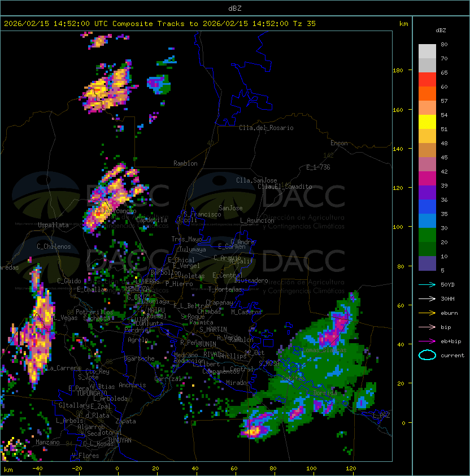The image size is (470, 476).
Task: Click the white 30HM arrow legend icon
Action: point(427,298)
